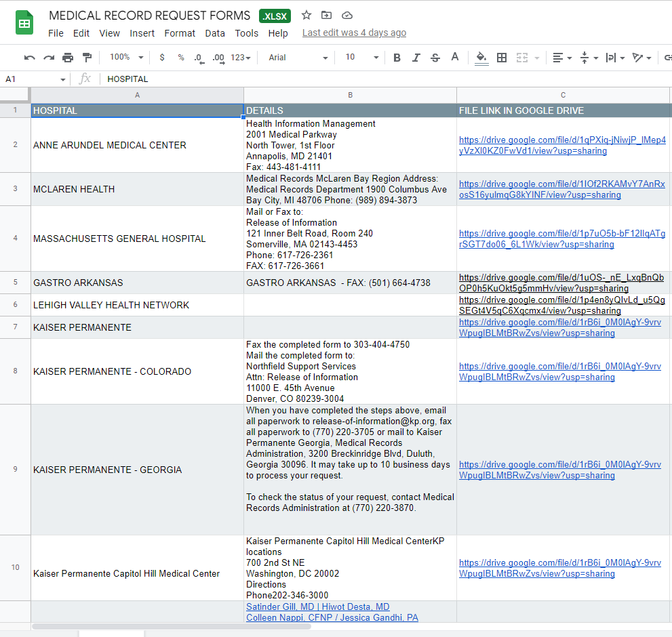This screenshot has height=637, width=672.
Task: Open the Arial font dropdown
Action: 298,58
